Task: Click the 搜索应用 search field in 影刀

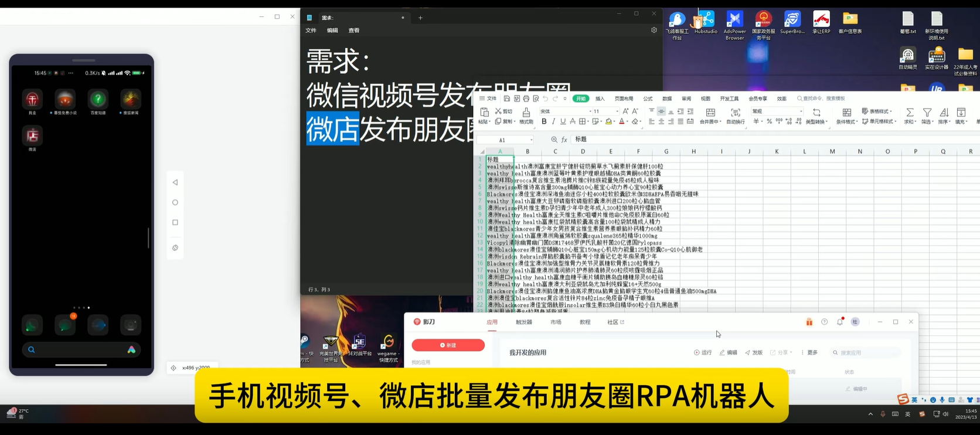Action: (866, 352)
